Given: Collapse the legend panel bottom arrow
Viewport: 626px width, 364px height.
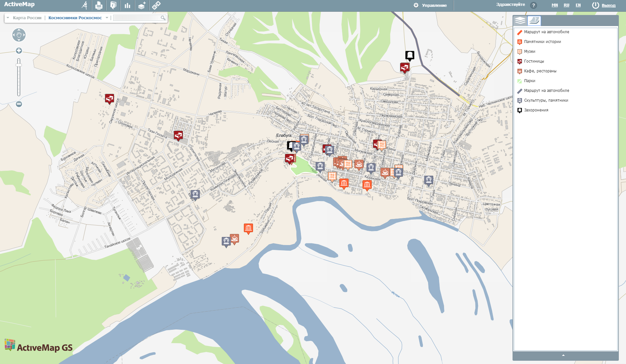Looking at the screenshot, I should (x=563, y=355).
